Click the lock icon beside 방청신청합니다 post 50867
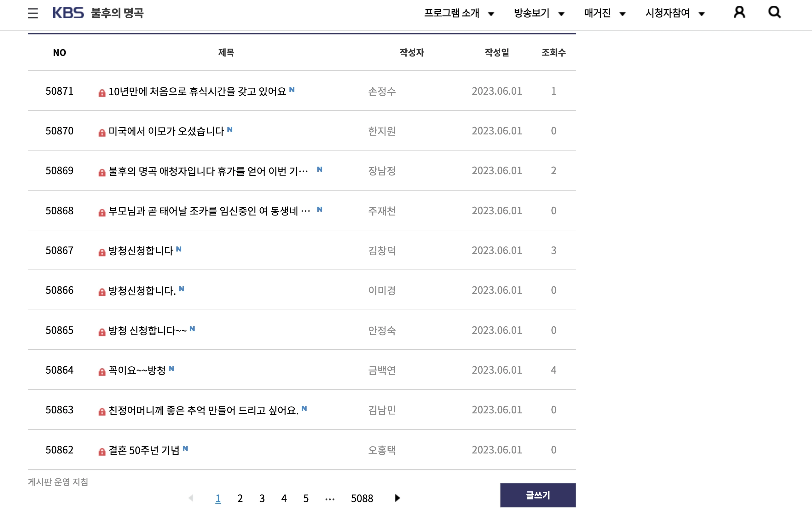The width and height of the screenshot is (812, 515). click(102, 252)
